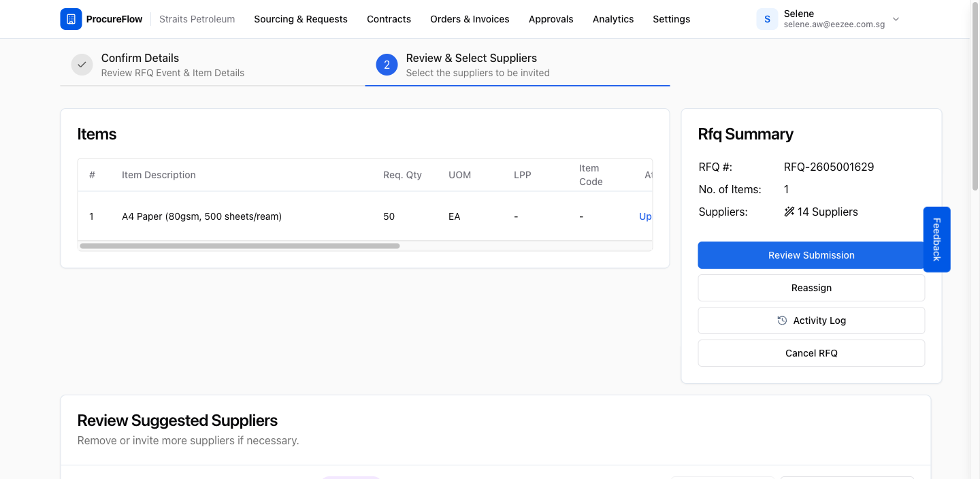Open the Sourcing & Requests menu

pyautogui.click(x=301, y=19)
